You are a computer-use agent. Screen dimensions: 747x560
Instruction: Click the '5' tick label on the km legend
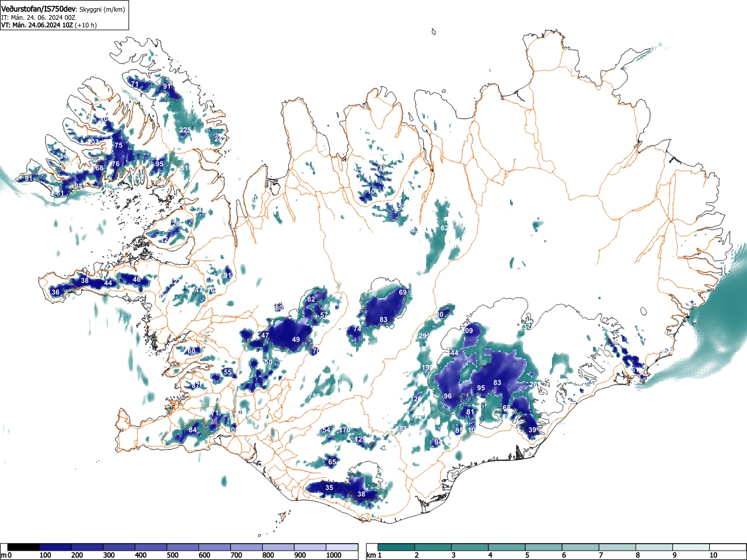527,555
